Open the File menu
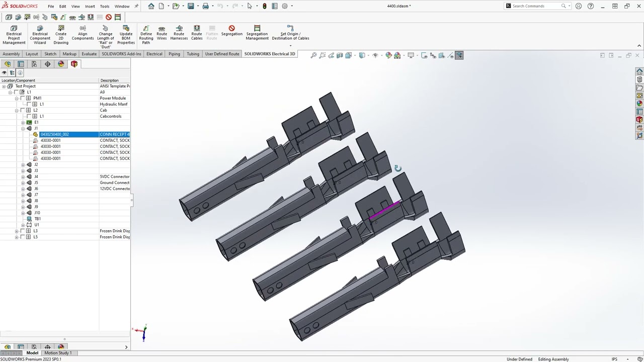The image size is (644, 362). click(x=51, y=7)
